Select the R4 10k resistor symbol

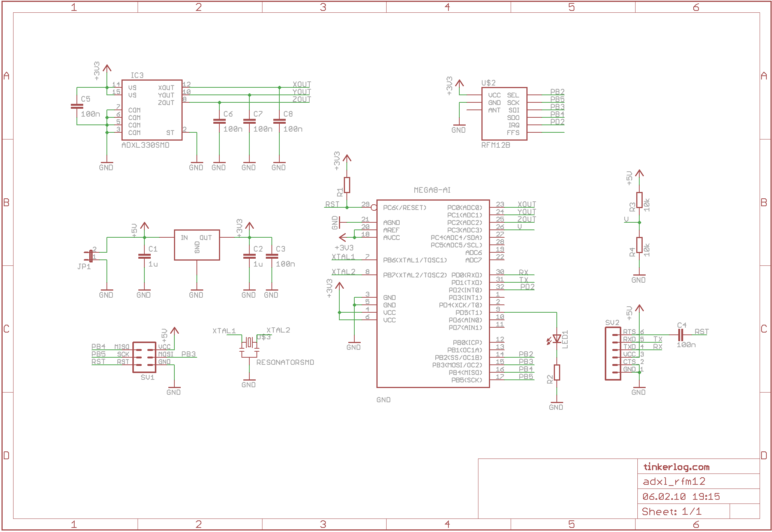click(x=639, y=245)
